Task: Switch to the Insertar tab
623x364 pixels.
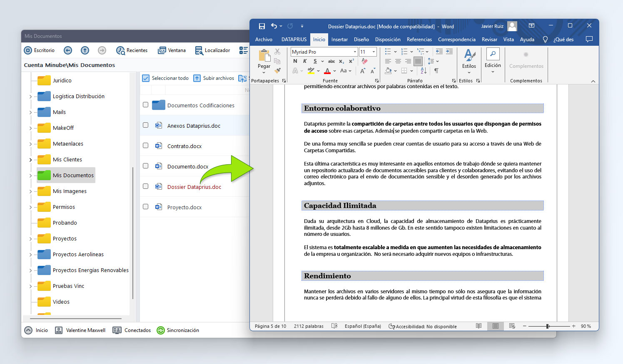Action: coord(339,40)
